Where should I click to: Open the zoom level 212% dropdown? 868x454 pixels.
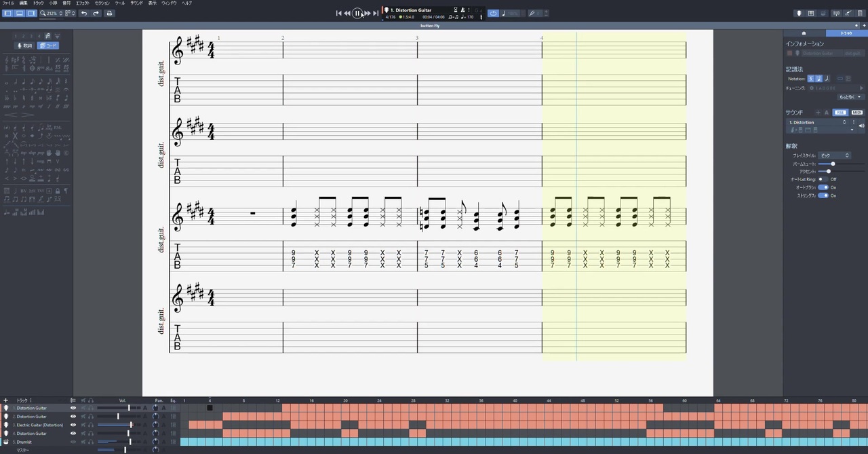coord(52,14)
